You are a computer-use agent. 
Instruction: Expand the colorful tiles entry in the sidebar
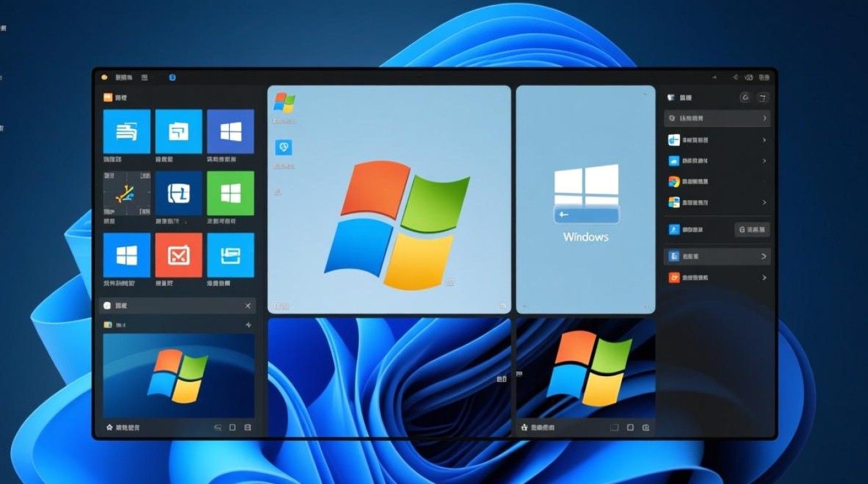765,201
